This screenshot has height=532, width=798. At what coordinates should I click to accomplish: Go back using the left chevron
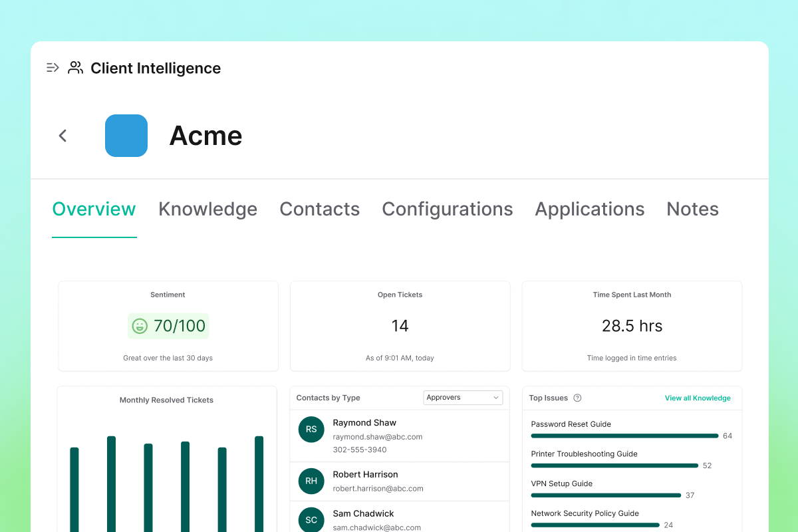coord(63,136)
